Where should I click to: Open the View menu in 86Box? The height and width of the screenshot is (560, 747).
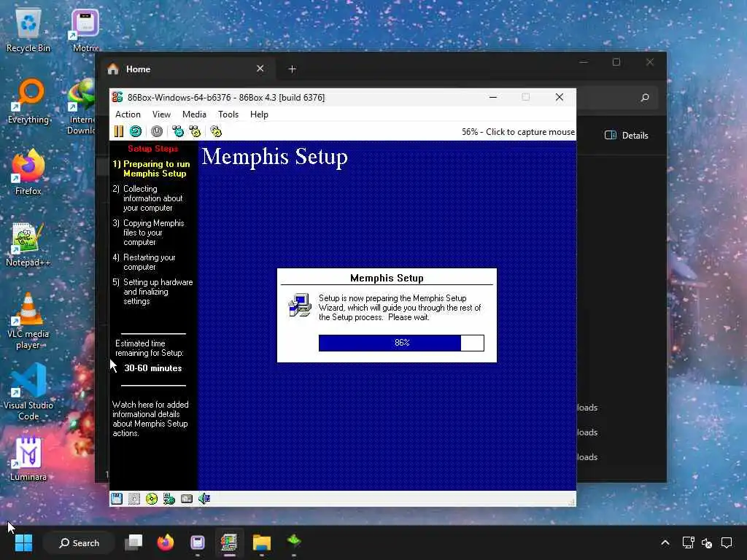point(161,114)
